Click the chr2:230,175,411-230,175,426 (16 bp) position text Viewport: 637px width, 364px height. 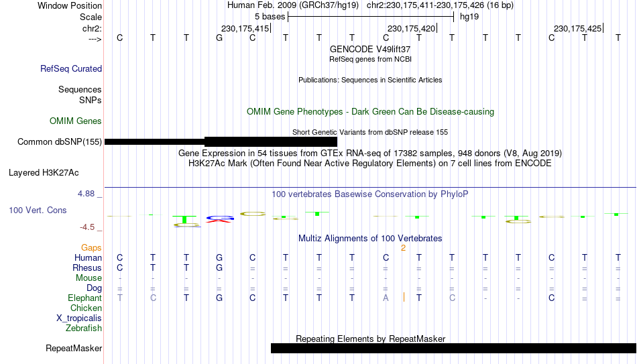pos(440,5)
